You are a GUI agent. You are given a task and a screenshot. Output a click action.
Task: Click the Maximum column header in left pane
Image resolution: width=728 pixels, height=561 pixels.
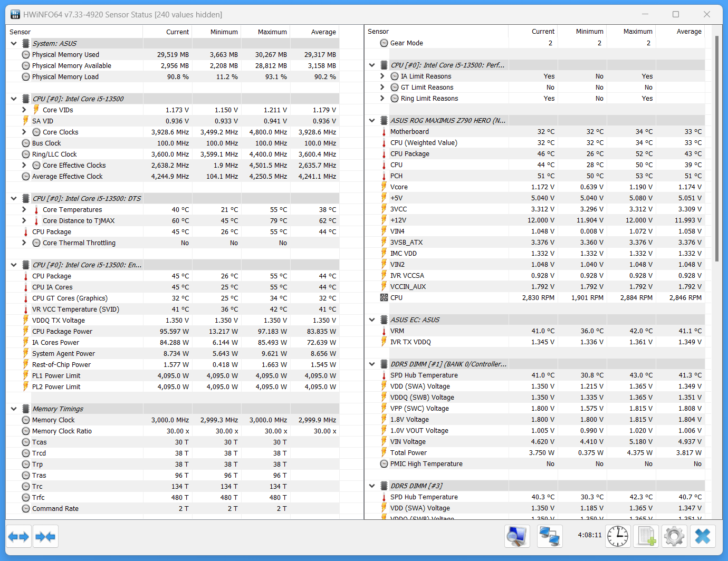[x=272, y=32]
